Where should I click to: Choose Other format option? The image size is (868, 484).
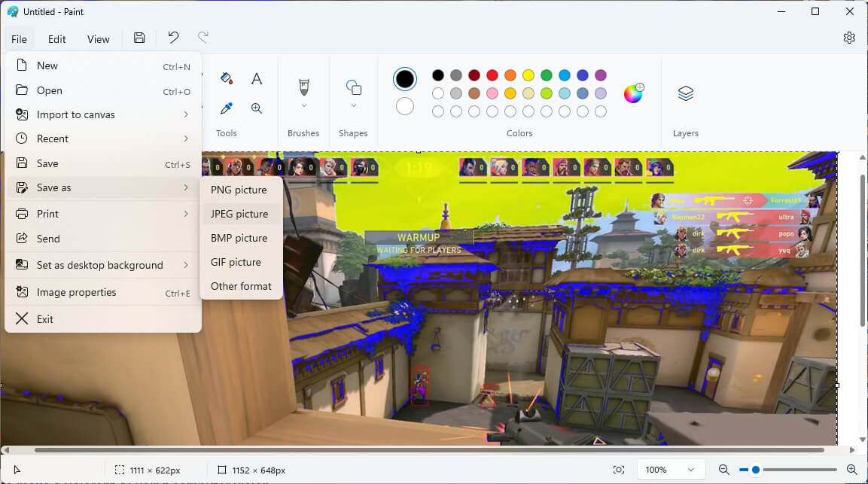coord(242,286)
